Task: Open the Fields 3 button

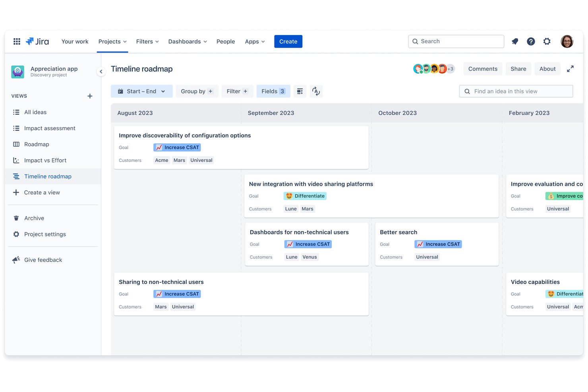Action: pyautogui.click(x=273, y=91)
